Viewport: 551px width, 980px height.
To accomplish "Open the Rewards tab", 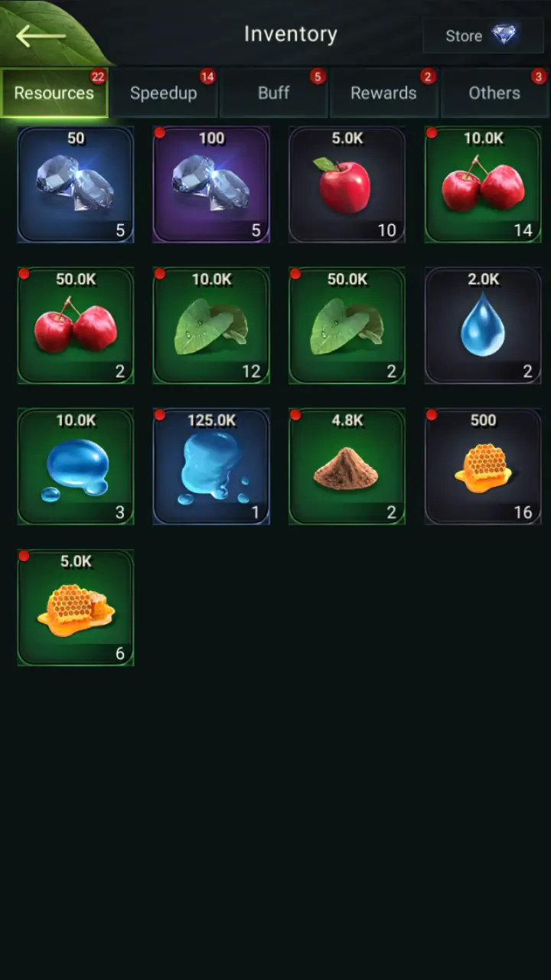I will [x=383, y=93].
